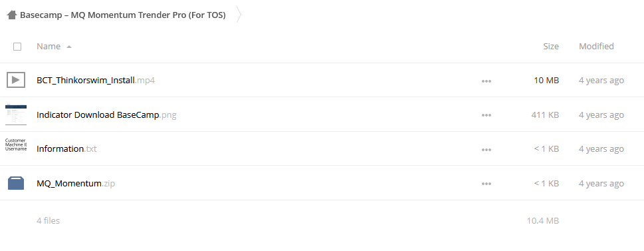Sort files by Name column

(49, 46)
